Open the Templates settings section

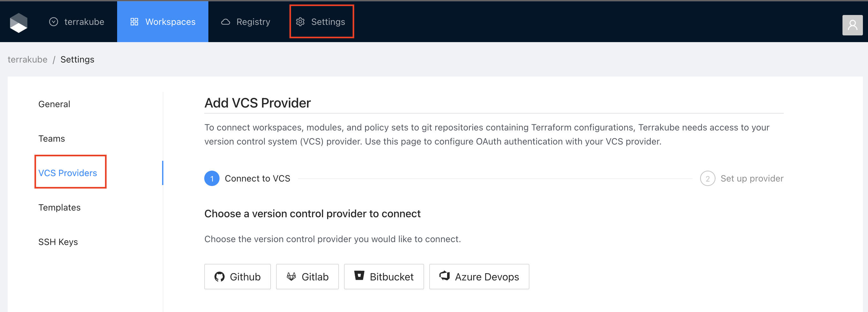tap(59, 207)
